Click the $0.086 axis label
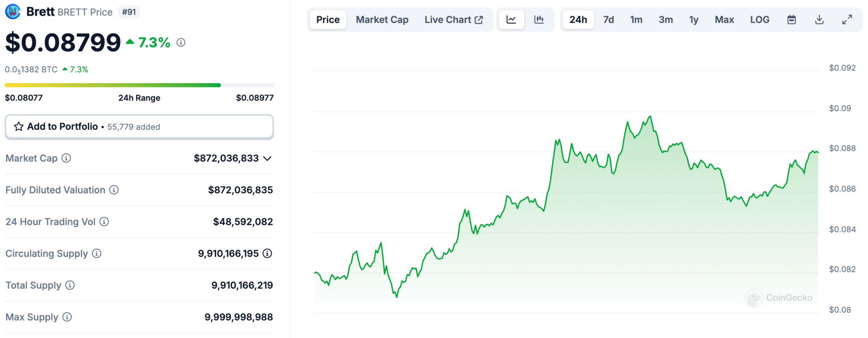 [842, 189]
